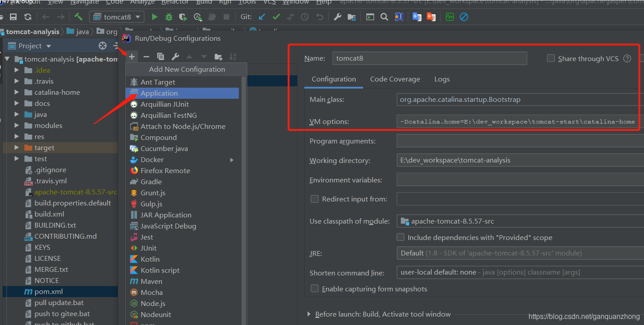Screen dimensions: 644x325
Task: Switch to the Logs tab
Action: 442,79
